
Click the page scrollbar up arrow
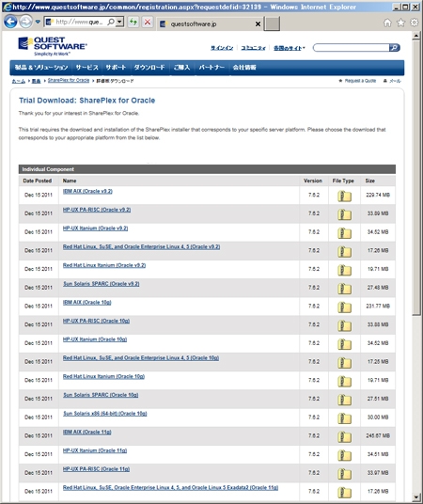tap(416, 36)
